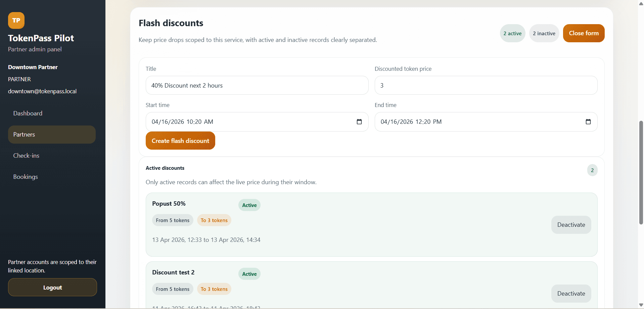Select the 'To 3 tokens' tag on Popust 50%
The height and width of the screenshot is (309, 644).
click(214, 220)
